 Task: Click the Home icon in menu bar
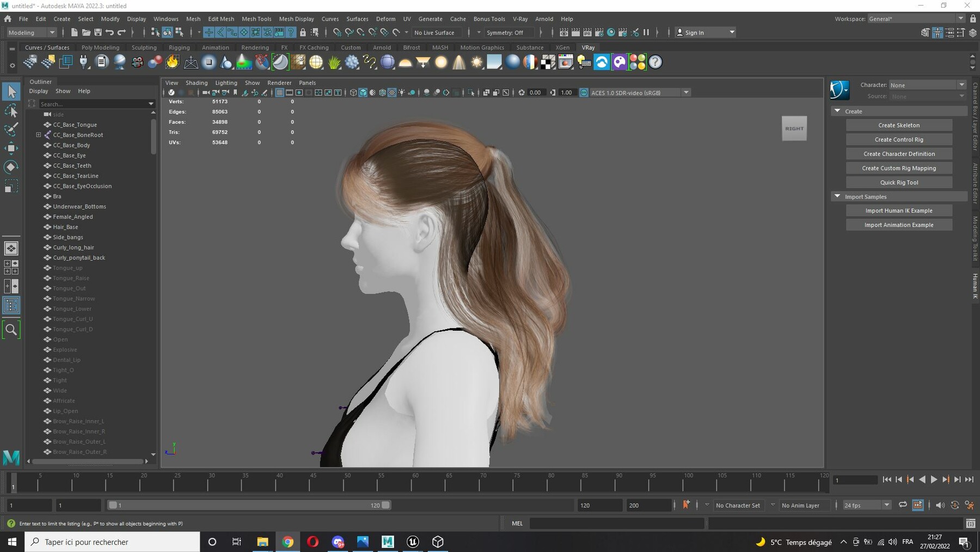pos(8,19)
